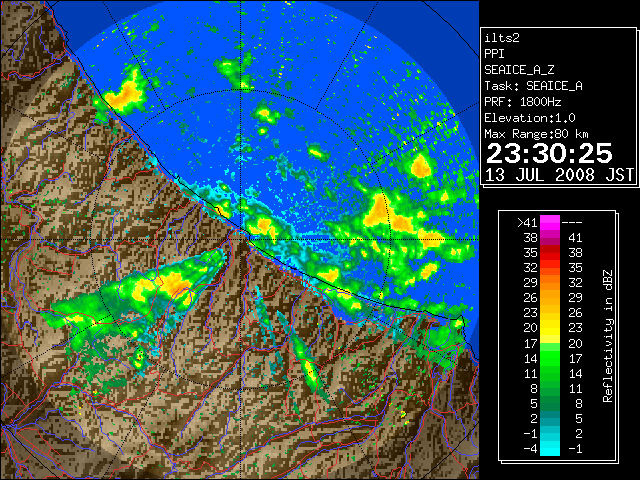Screen dimensions: 640x480
Task: Click the 'Reflectivity in dBZ' axis label
Action: point(608,336)
